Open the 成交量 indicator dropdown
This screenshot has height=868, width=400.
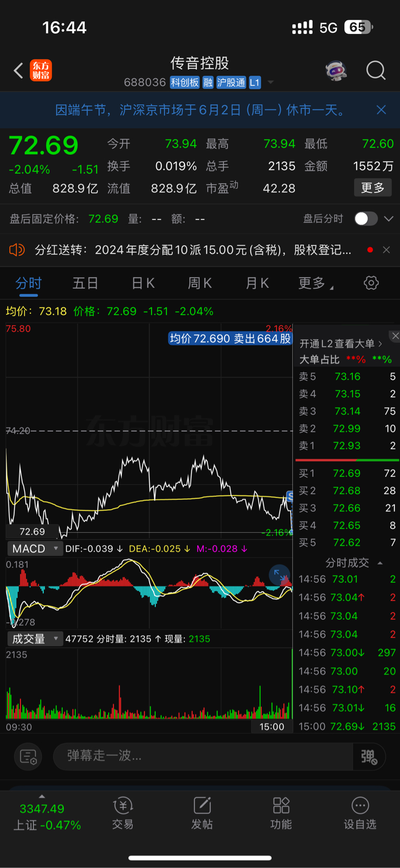(35, 639)
